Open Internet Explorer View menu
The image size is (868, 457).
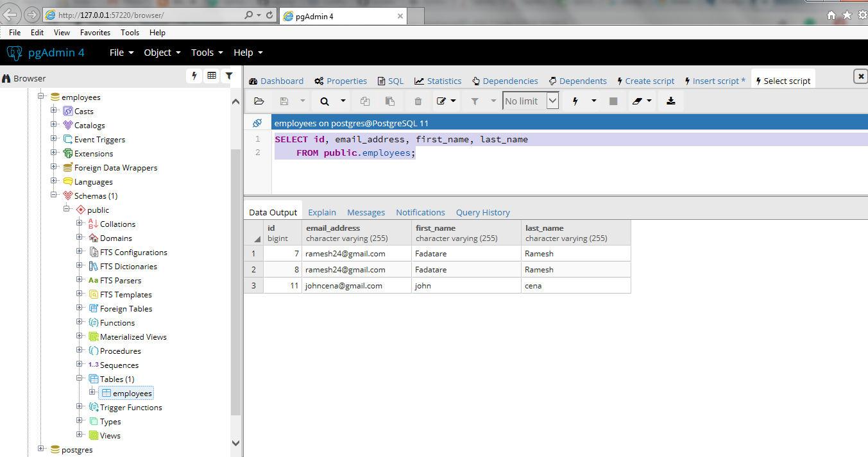pos(62,33)
